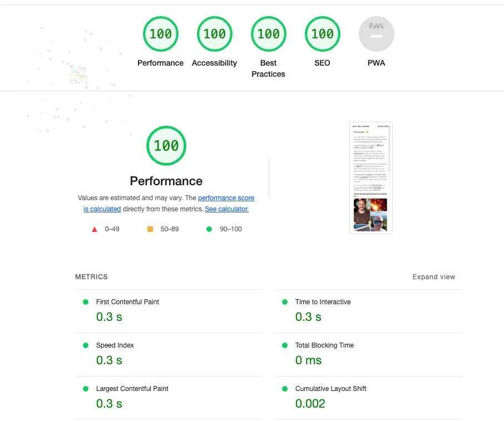The height and width of the screenshot is (421, 504).
Task: Click the large Performance 100 gauge
Action: coord(166,146)
